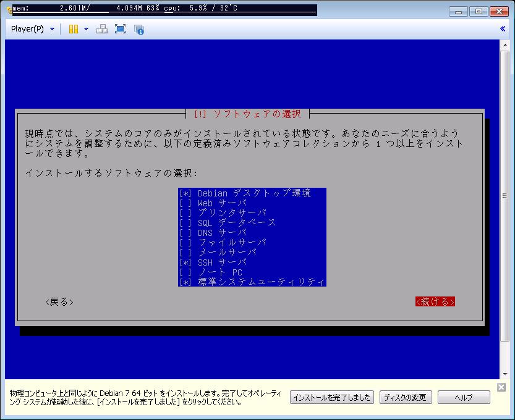Toggle the プリンタサーバ checkbox
515x420 pixels.
185,213
